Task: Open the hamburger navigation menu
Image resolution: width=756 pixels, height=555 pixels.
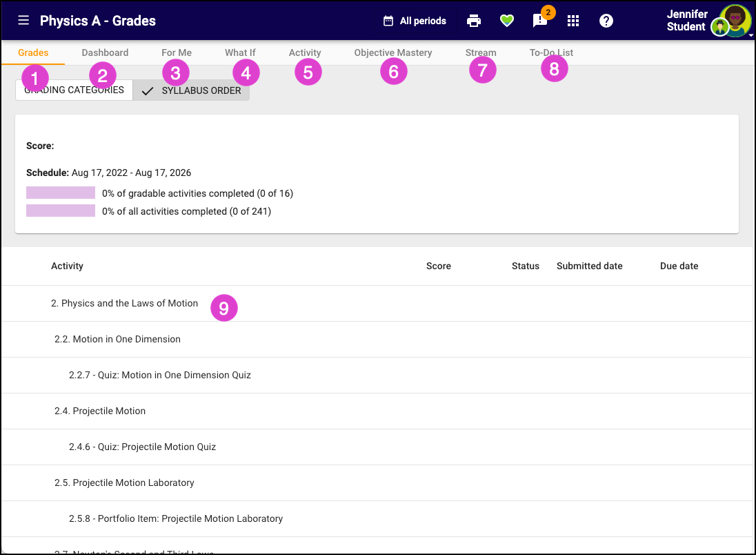Action: (x=23, y=20)
